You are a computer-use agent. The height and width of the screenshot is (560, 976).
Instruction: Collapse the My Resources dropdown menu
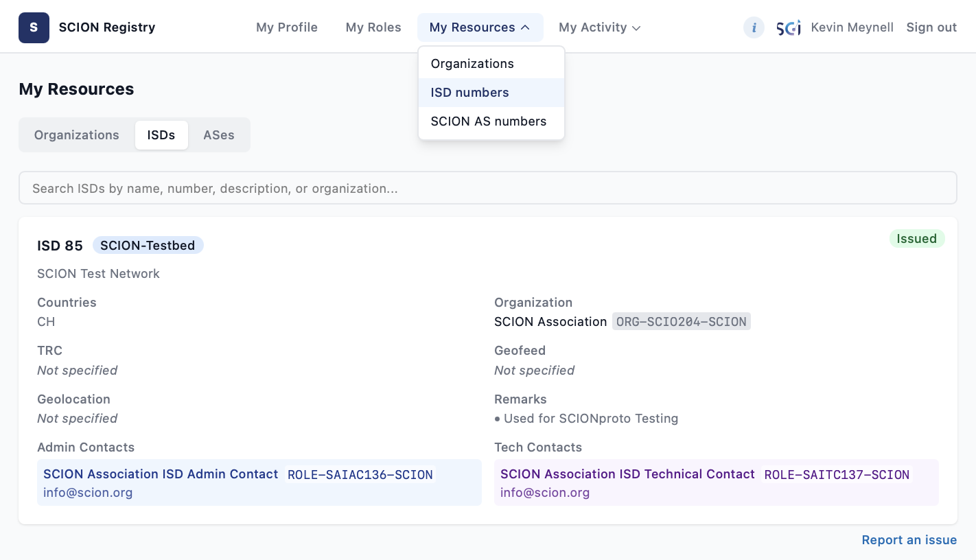[x=480, y=27]
